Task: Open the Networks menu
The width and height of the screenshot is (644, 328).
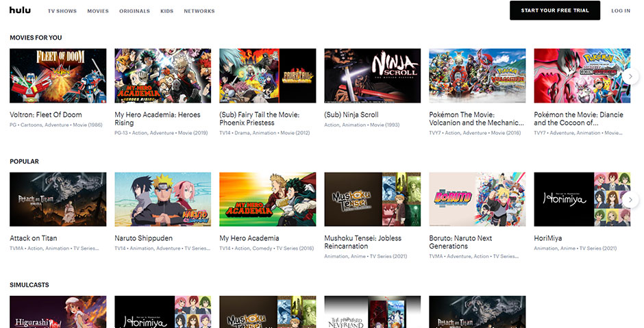Action: click(x=199, y=11)
